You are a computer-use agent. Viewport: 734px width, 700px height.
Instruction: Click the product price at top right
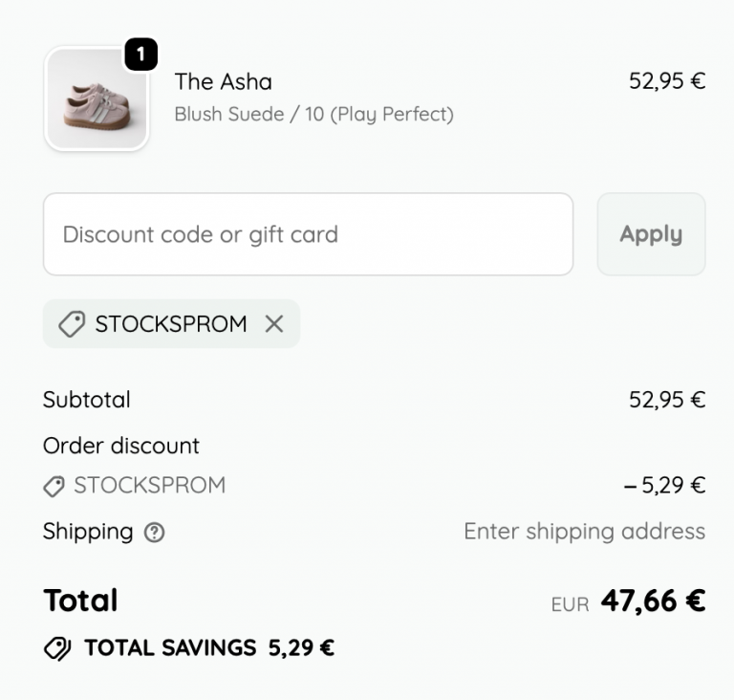[x=666, y=81]
